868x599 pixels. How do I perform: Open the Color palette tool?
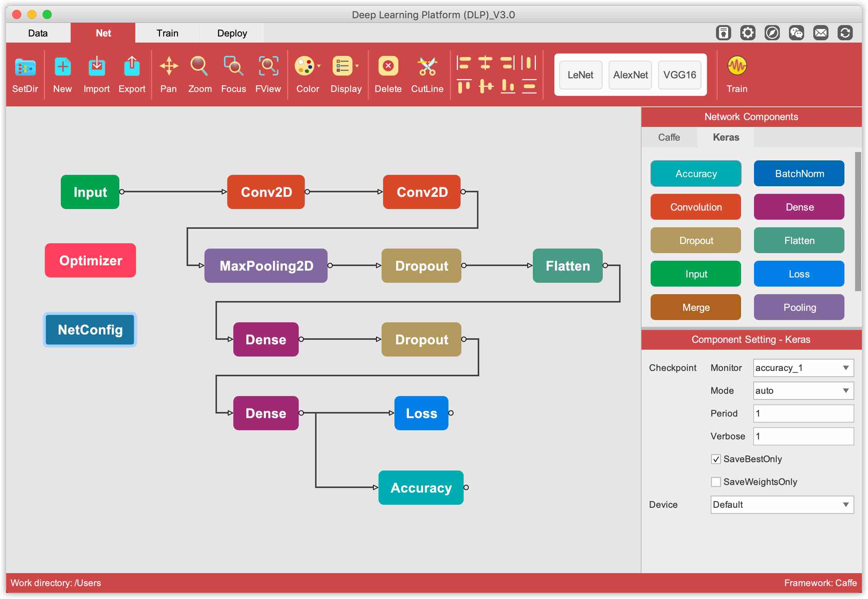click(x=305, y=67)
